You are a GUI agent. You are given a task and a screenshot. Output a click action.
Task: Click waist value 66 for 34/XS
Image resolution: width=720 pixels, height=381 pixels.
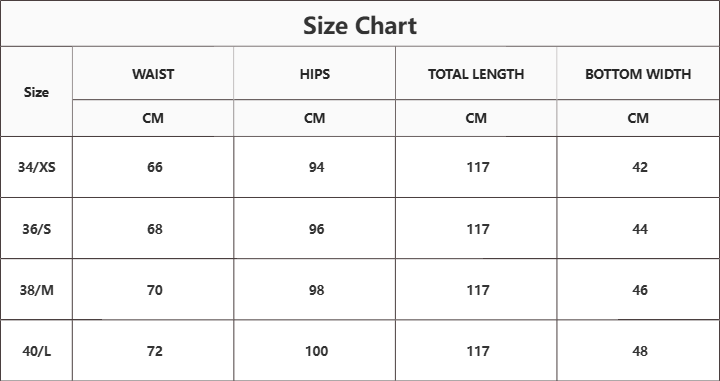(155, 167)
